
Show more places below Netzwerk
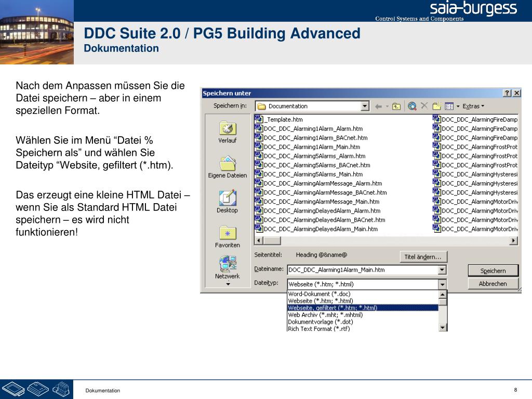pos(228,284)
